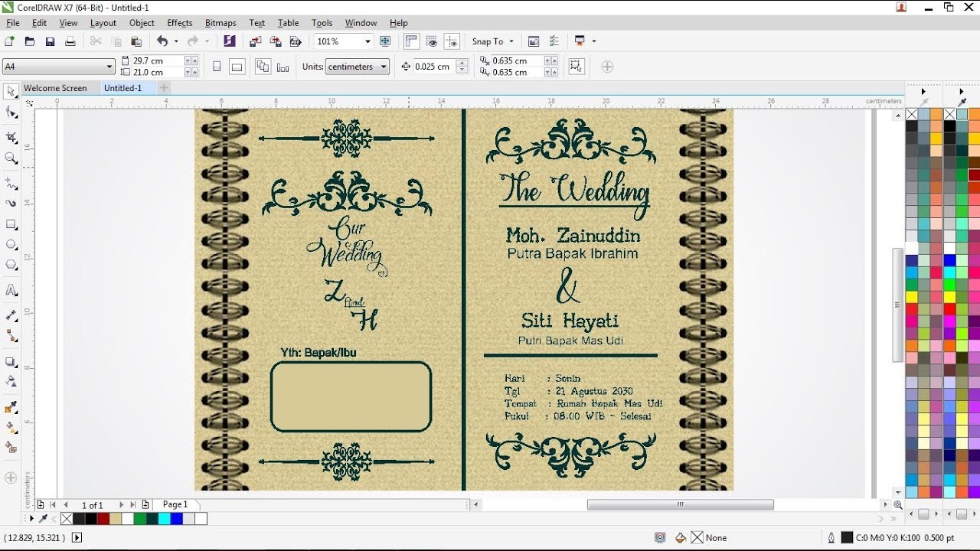980x551 pixels.
Task: Click the Paste icon
Action: [136, 41]
